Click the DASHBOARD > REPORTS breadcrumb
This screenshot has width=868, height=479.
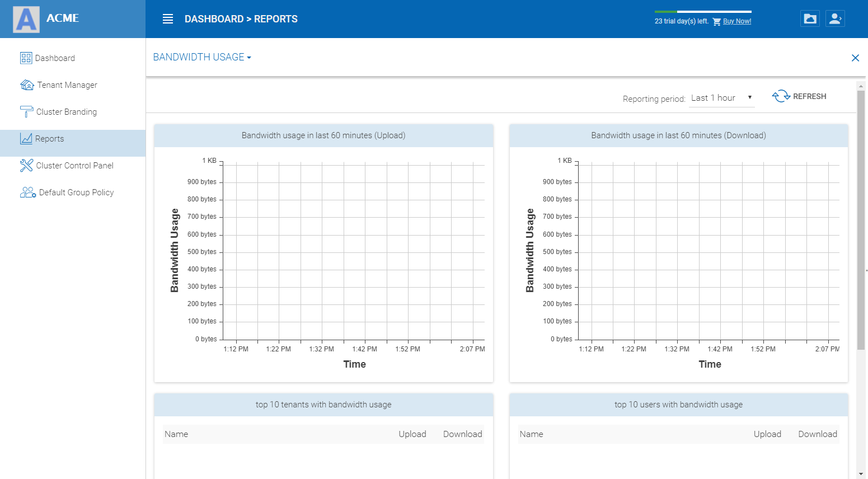pos(241,19)
